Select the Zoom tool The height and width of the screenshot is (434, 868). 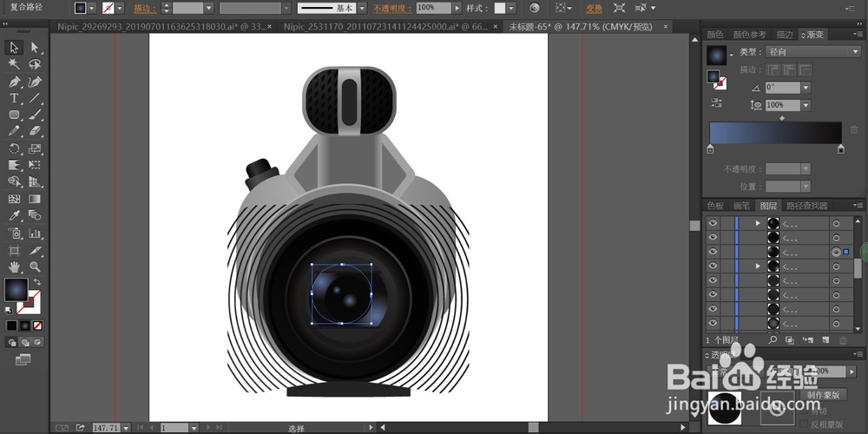[x=35, y=266]
